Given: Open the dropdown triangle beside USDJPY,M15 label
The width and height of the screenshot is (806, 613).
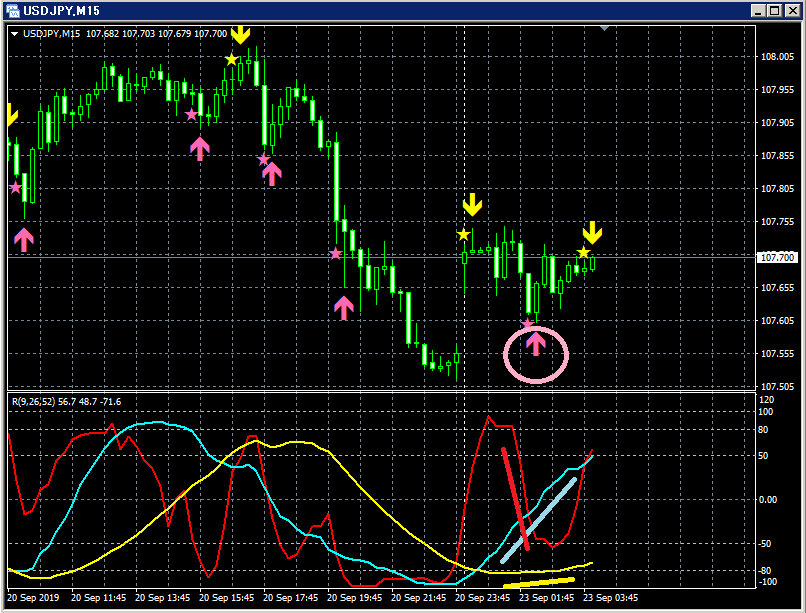Looking at the screenshot, I should 14,34.
